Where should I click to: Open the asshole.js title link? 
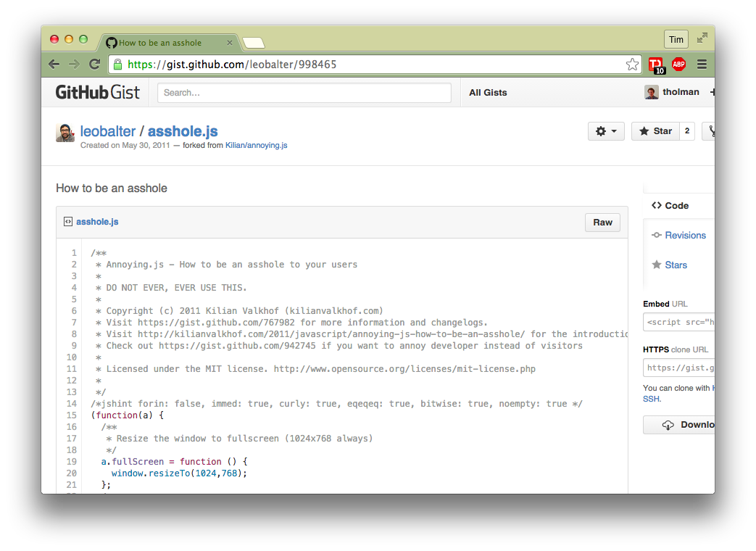click(183, 131)
